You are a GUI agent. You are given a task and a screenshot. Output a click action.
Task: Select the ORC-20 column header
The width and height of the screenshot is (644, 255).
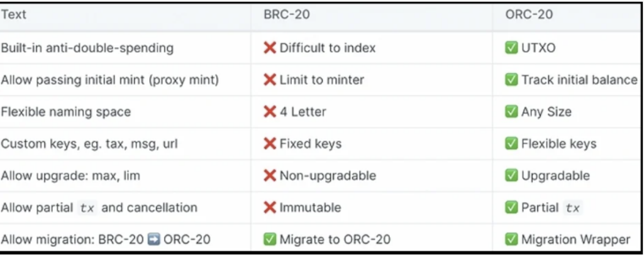pyautogui.click(x=529, y=14)
